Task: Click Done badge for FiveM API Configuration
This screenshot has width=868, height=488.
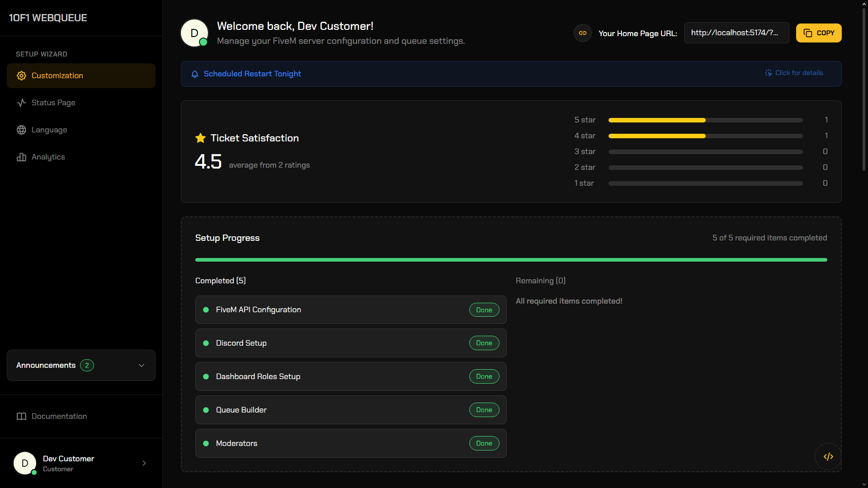Action: coord(484,310)
